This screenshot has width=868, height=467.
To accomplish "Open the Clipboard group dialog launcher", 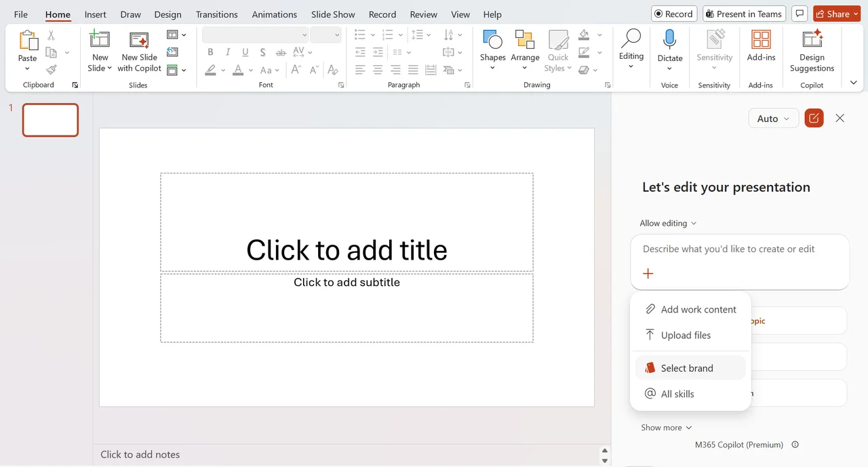I will point(75,85).
